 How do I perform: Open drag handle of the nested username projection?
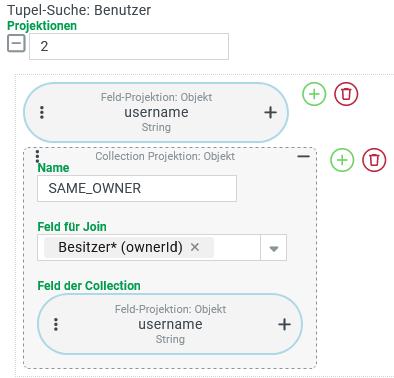point(56,324)
